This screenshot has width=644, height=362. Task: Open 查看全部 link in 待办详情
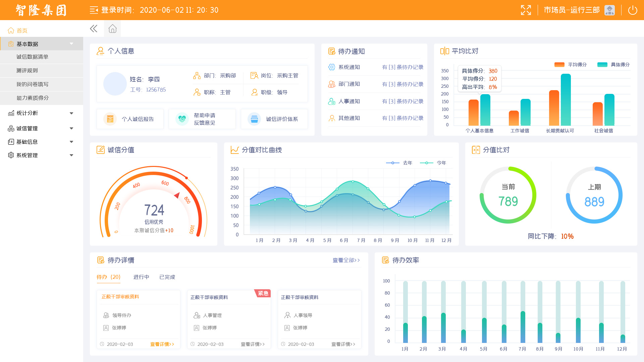pyautogui.click(x=346, y=260)
